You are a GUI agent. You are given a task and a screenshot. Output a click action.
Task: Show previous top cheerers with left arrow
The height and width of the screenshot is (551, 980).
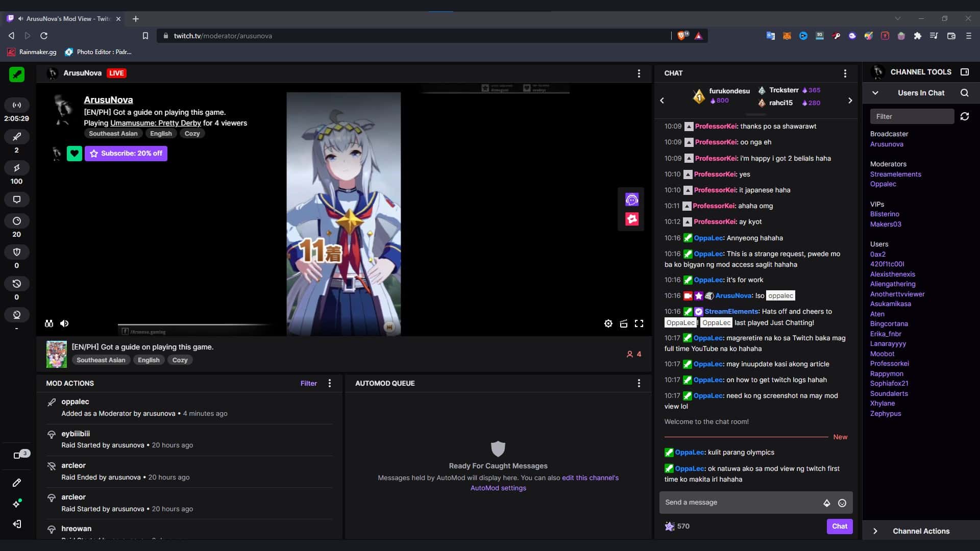point(663,101)
